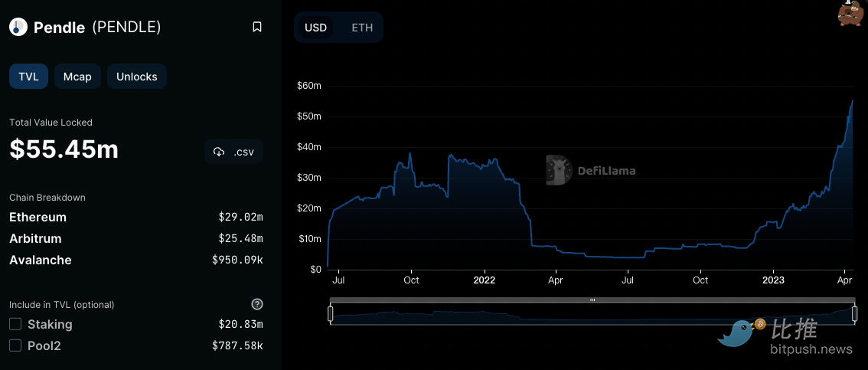The height and width of the screenshot is (370, 868).
Task: Click the user avatar in the top corner
Action: pos(851,13)
